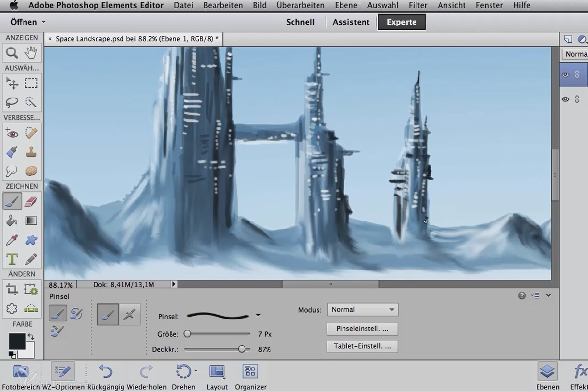Open the Bearbeiten menu
Screen dimensions: 588x392
pos(223,5)
